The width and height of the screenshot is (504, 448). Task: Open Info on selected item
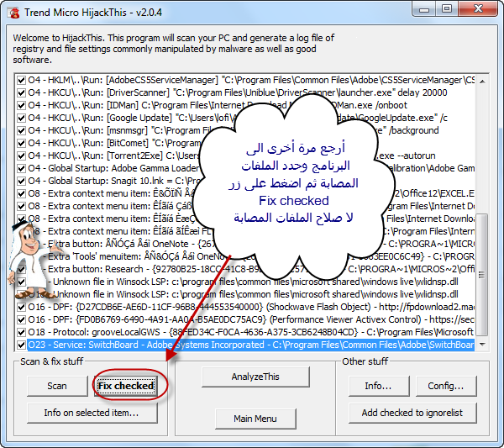point(92,413)
